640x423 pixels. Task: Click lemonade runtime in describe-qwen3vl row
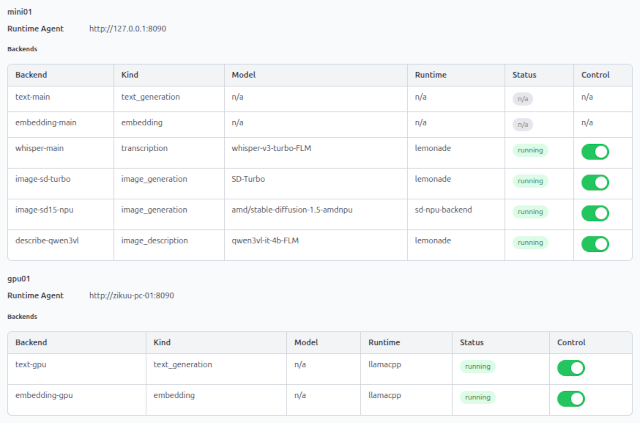coord(433,240)
